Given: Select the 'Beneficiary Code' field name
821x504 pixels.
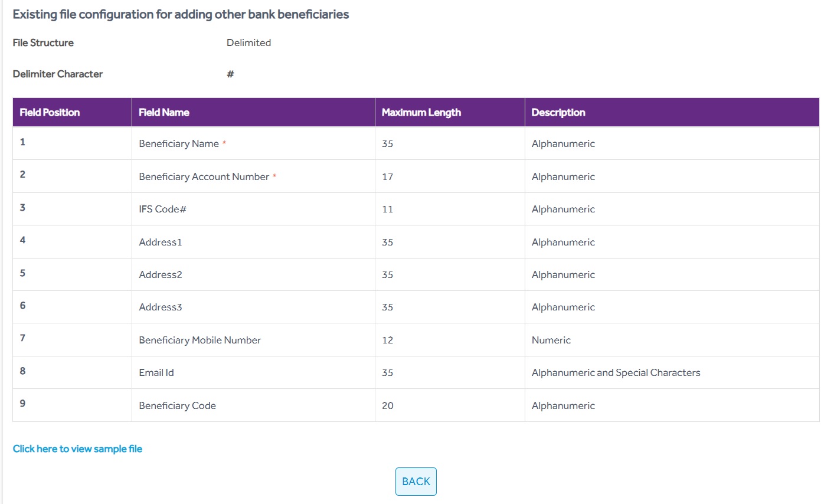Looking at the screenshot, I should [x=177, y=405].
